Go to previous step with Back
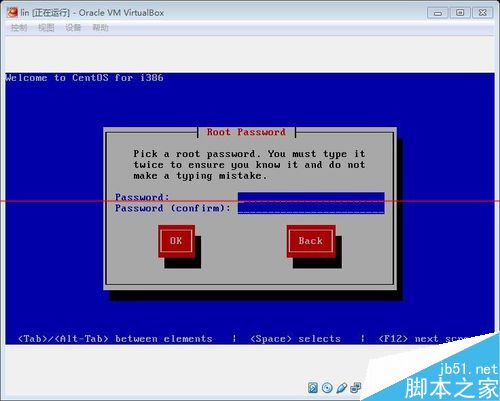 [x=311, y=241]
